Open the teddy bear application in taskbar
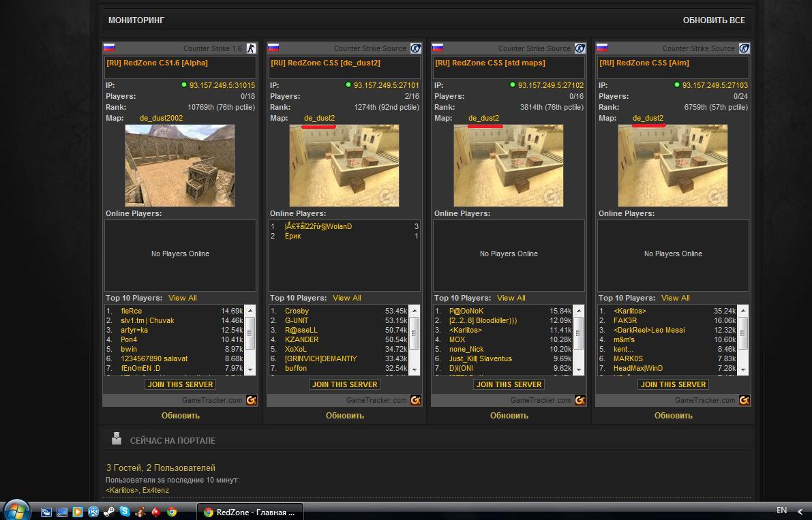812x520 pixels. point(140,512)
